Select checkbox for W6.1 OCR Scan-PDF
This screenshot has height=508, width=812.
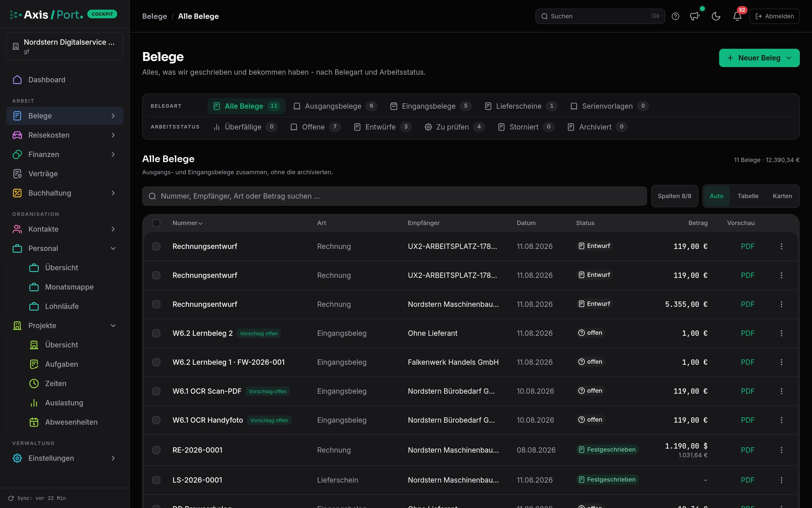[x=156, y=391]
